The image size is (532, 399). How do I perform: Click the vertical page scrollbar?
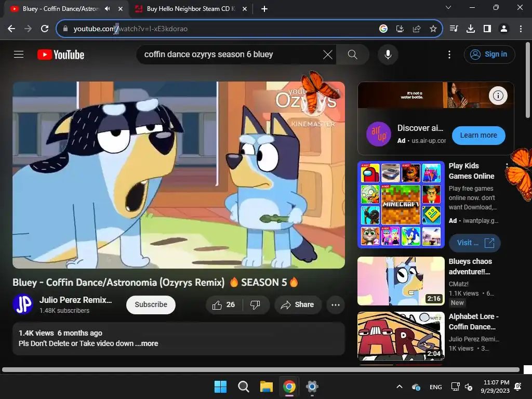coord(528,80)
